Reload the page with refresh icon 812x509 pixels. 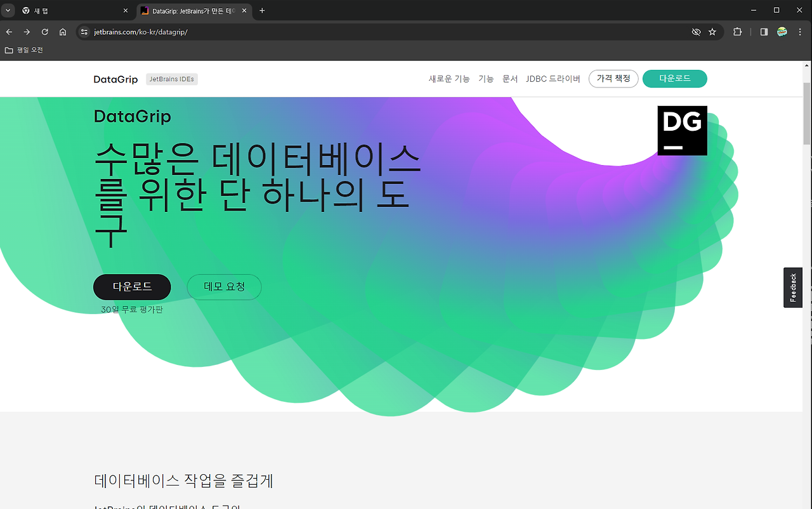tap(45, 32)
